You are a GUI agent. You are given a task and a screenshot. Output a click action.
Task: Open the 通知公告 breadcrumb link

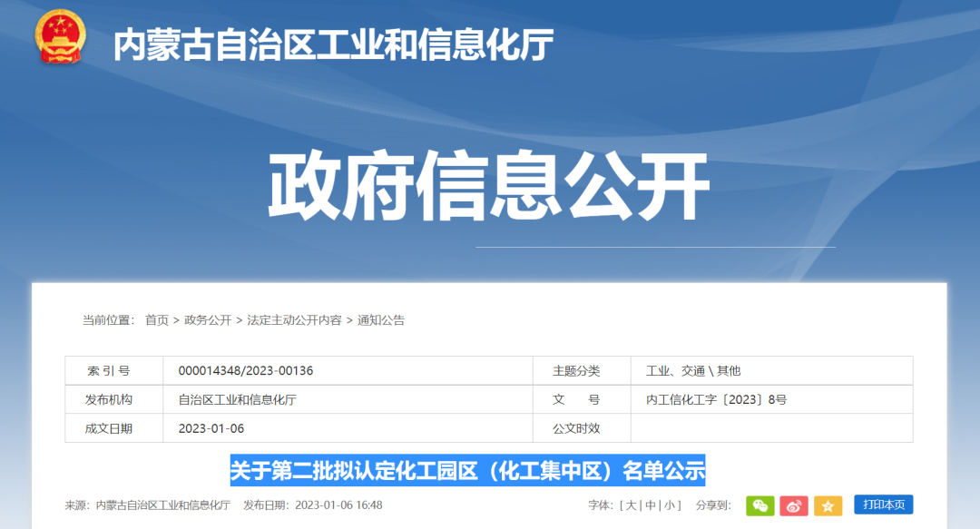[x=380, y=320]
